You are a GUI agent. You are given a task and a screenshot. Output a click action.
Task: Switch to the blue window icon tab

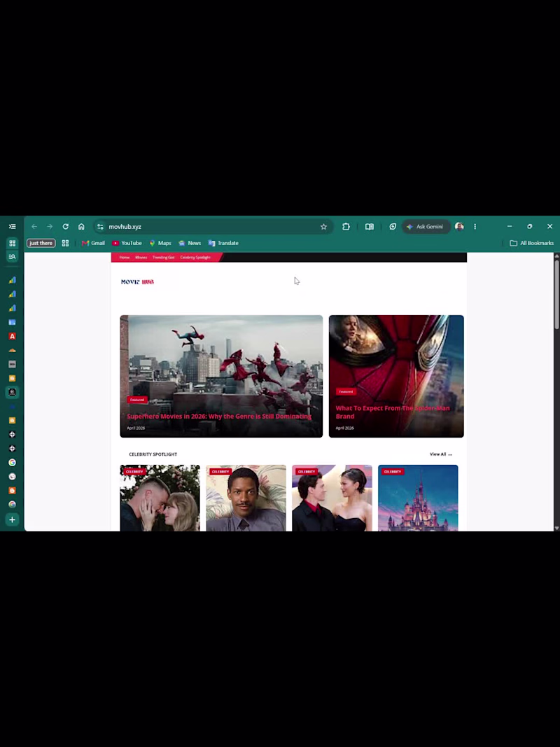click(13, 323)
